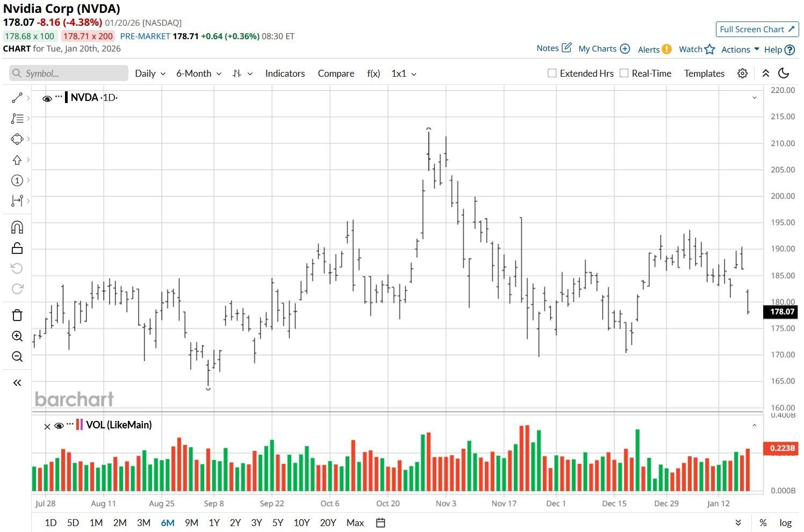Collapse the left drawing toolbar

click(x=17, y=383)
